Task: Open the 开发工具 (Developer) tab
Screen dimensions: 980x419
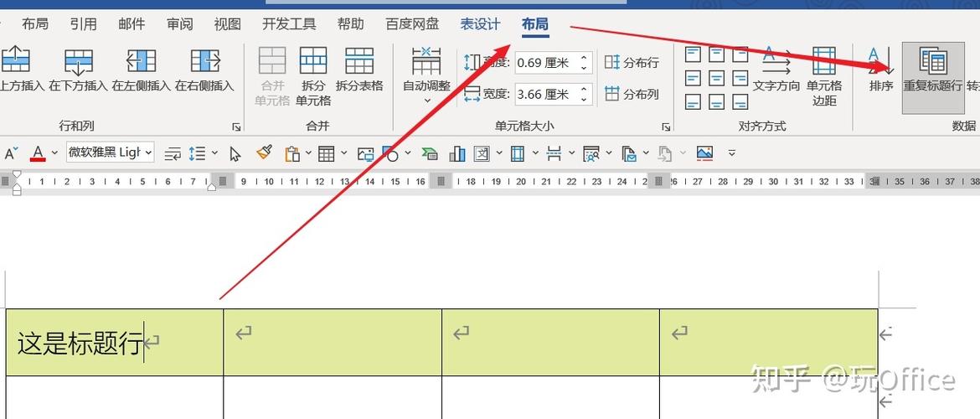Action: click(x=289, y=24)
